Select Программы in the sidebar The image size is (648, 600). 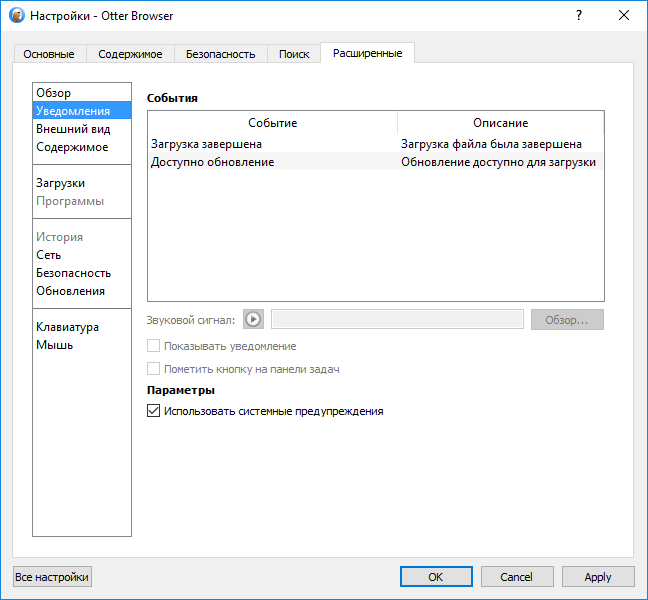point(82,201)
